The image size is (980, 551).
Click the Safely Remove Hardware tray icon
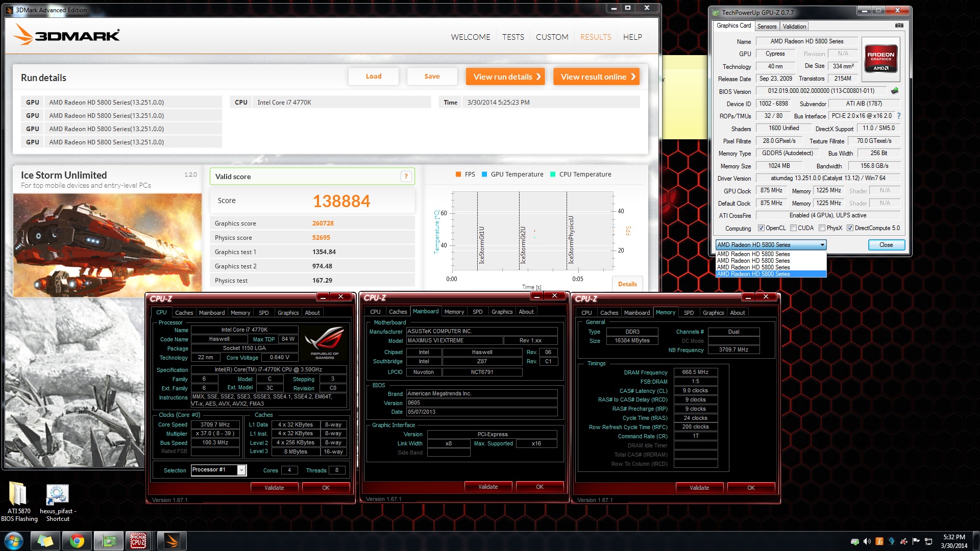click(855, 541)
